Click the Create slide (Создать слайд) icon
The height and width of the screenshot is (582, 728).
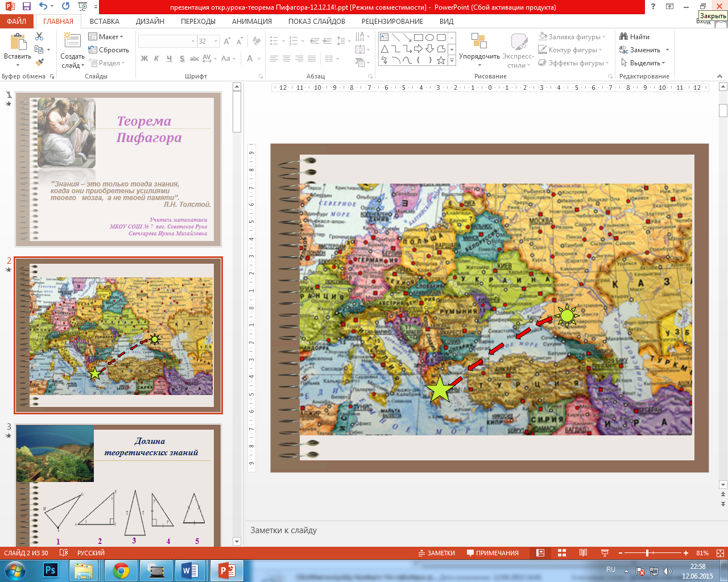click(72, 41)
